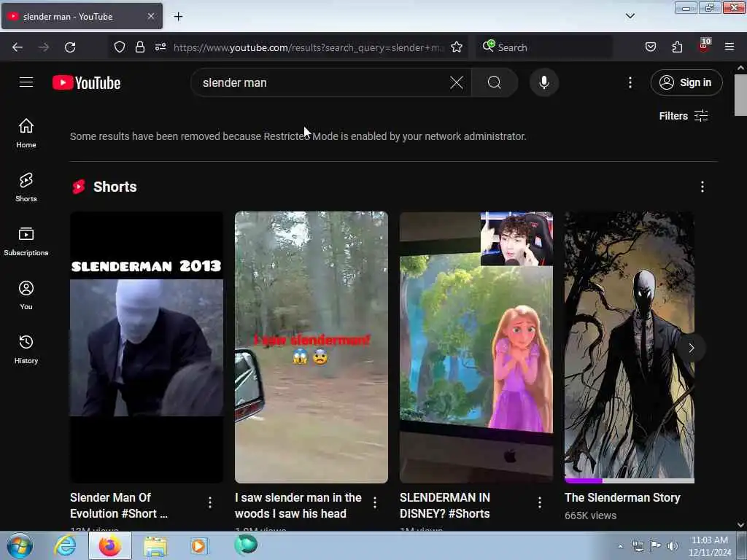Open the search Filters panel
747x560 pixels.
pyautogui.click(x=683, y=116)
